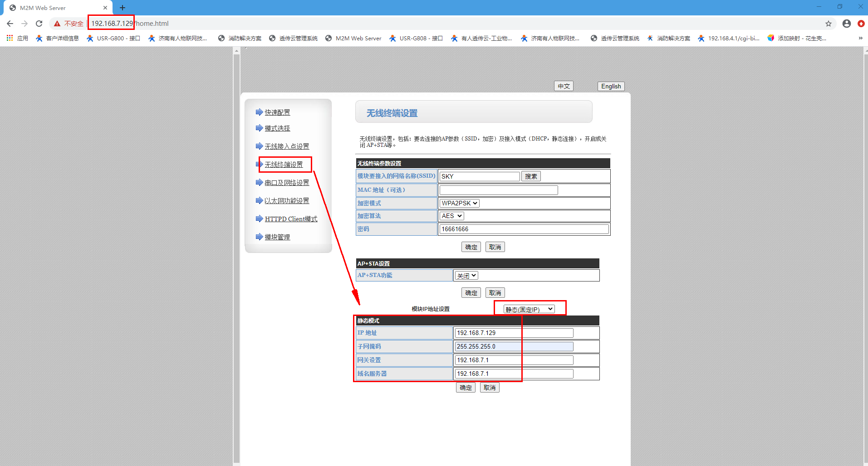Viewport: 868px width, 466px height.
Task: Click the browser reload page icon
Action: 39,24
